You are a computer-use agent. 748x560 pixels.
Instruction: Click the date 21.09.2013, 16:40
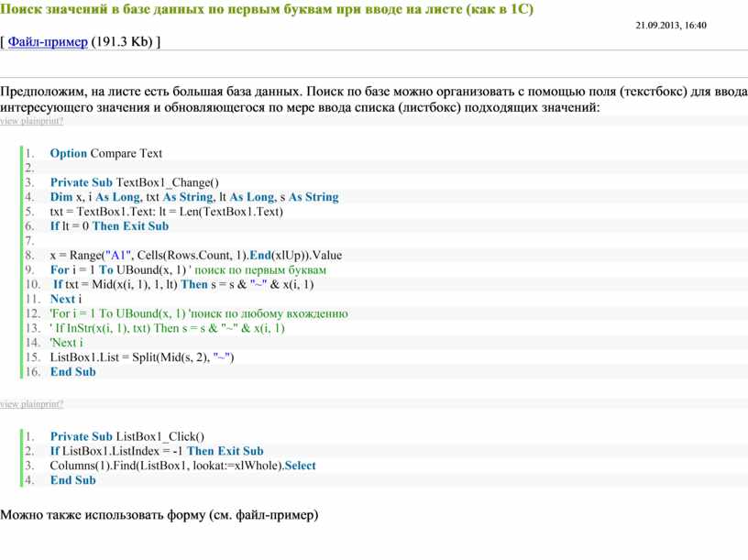(671, 26)
